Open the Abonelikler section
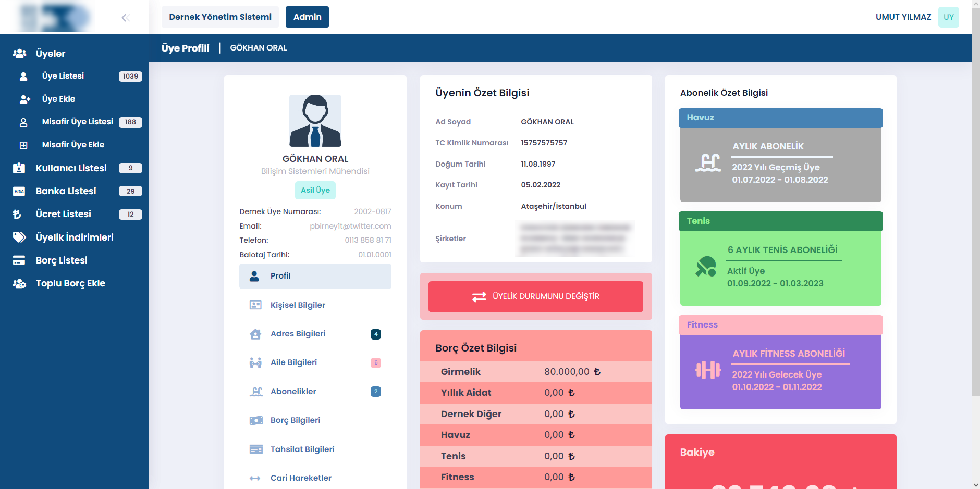Viewport: 980px width, 489px height. tap(293, 392)
